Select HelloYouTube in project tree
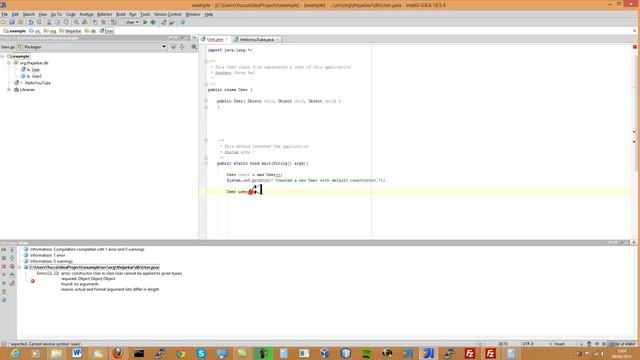640x360 pixels. [38, 83]
